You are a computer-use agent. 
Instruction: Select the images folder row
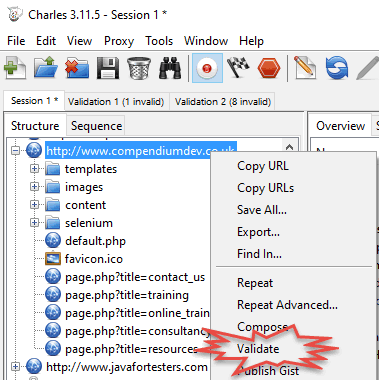(x=84, y=187)
